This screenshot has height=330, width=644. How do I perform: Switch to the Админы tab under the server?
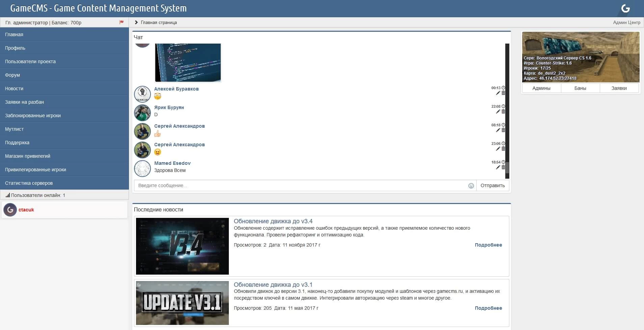click(541, 88)
